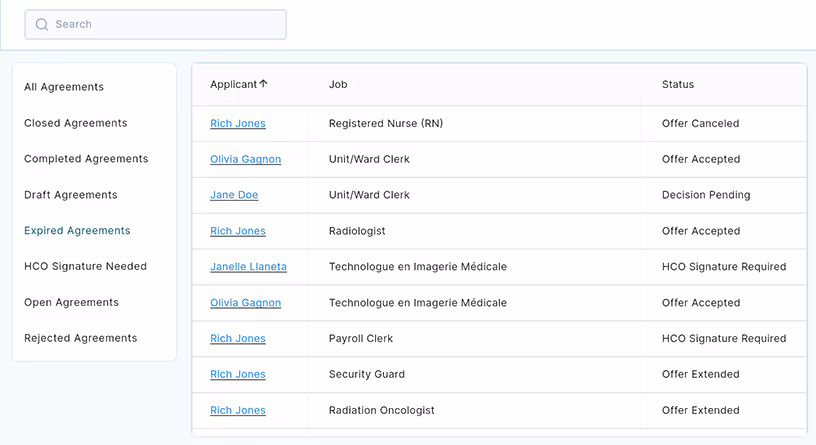Click Offer Accepted in Unit/Ward Clerk row
The image size is (816, 445).
tap(701, 159)
